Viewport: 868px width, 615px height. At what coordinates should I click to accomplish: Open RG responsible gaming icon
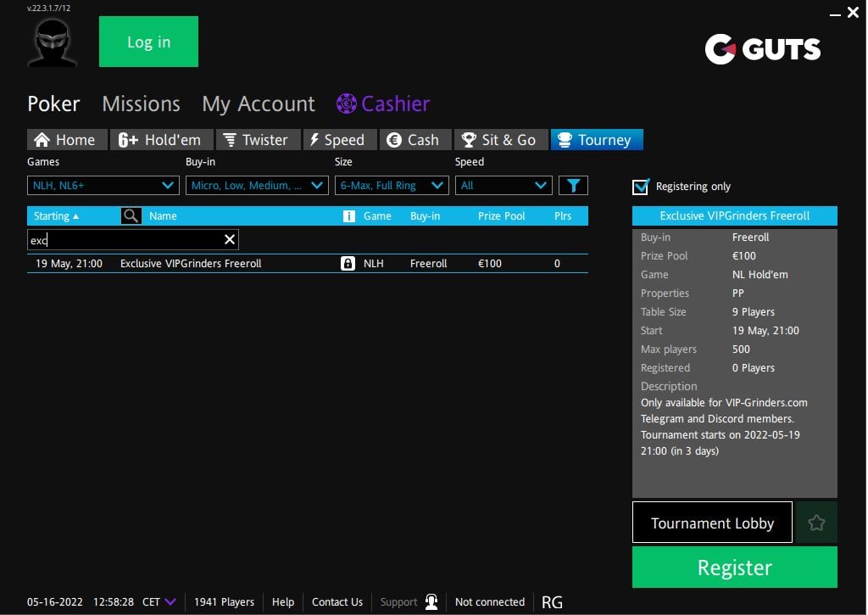coord(551,602)
